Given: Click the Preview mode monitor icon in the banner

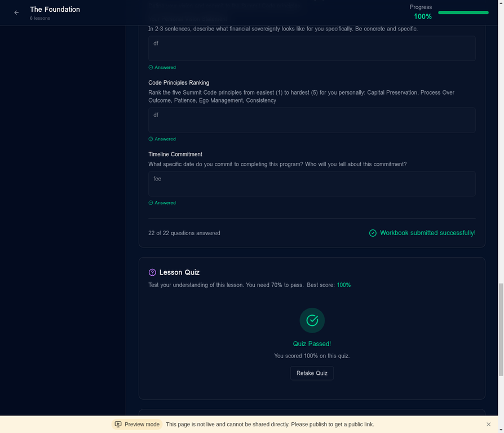Looking at the screenshot, I should click(x=118, y=424).
